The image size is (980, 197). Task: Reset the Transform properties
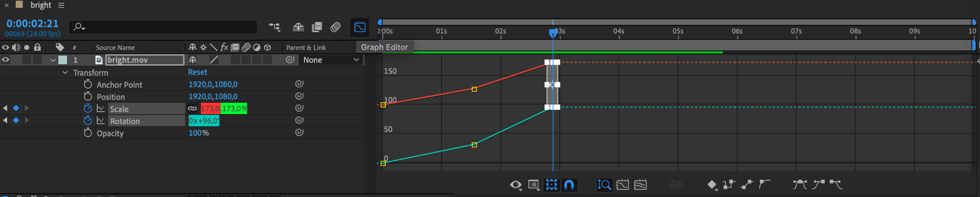pos(197,72)
